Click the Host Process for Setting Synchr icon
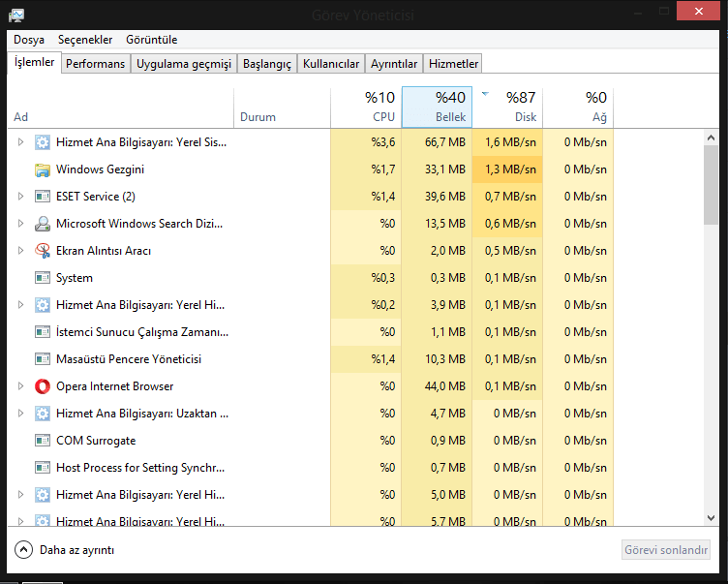The width and height of the screenshot is (728, 584). [43, 468]
